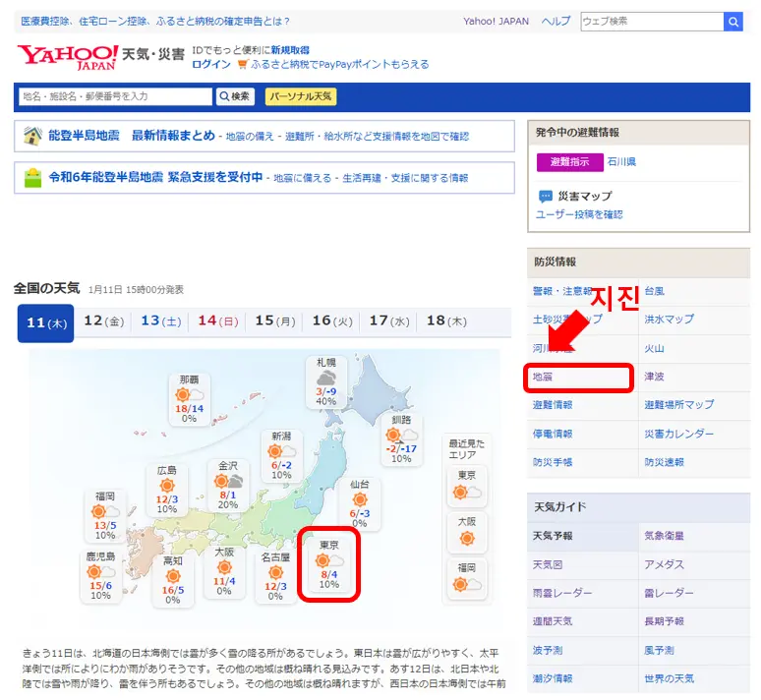Switch to 16(火) forecast tab

332,321
